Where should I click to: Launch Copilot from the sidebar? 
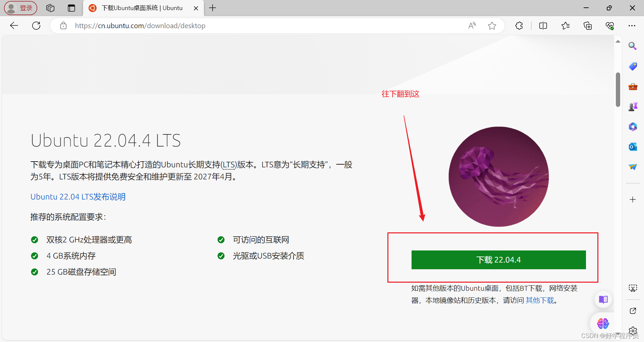(603, 323)
